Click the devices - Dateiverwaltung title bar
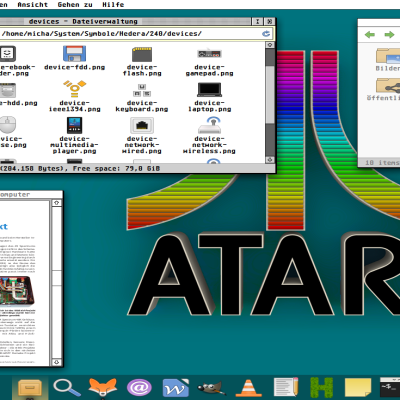Screen dimensions: 400x400 [x=125, y=21]
